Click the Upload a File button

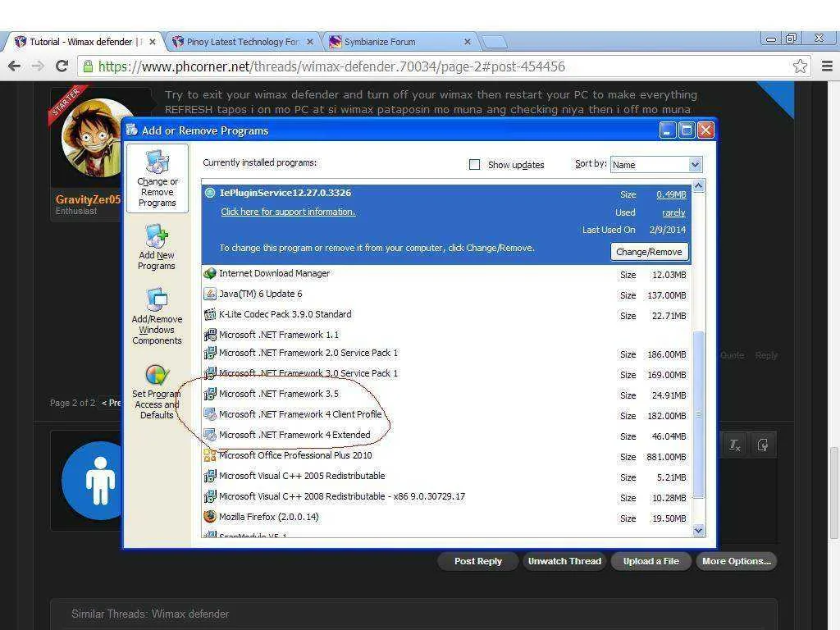(651, 561)
